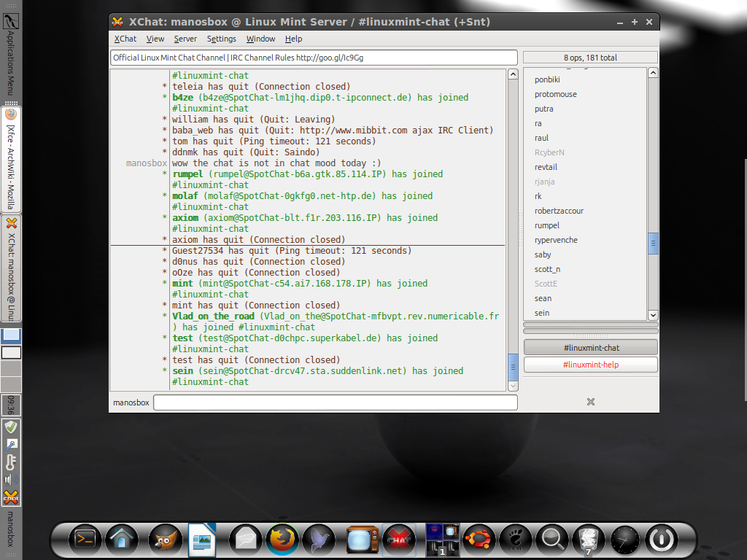The width and height of the screenshot is (747, 560).
Task: Open the trash bin in the dock
Action: pyautogui.click(x=589, y=540)
